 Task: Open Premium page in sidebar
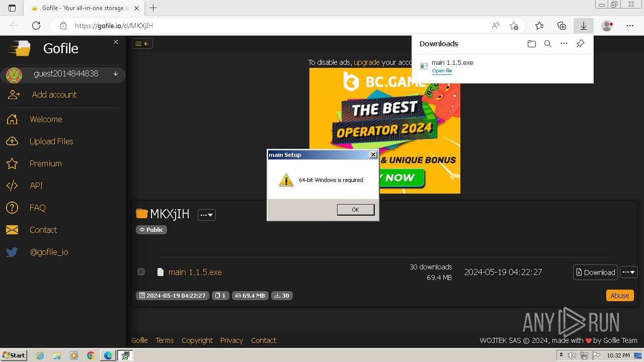pyautogui.click(x=45, y=163)
